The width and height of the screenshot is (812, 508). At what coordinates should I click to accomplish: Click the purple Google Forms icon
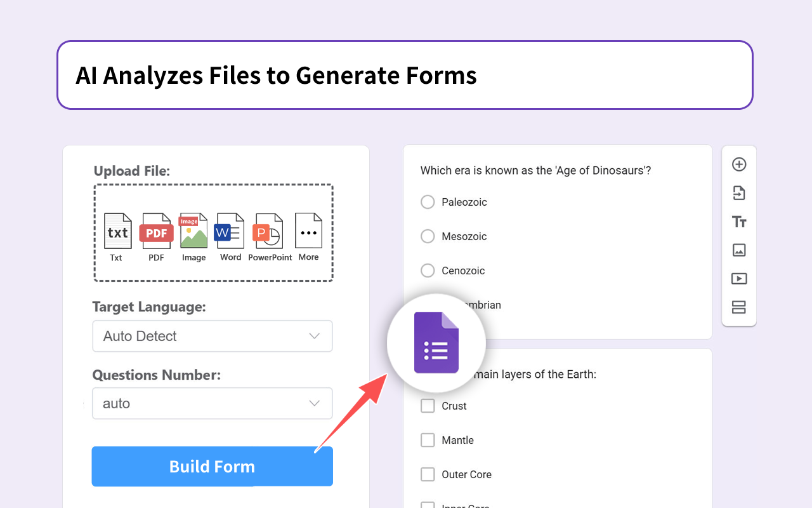coord(436,343)
